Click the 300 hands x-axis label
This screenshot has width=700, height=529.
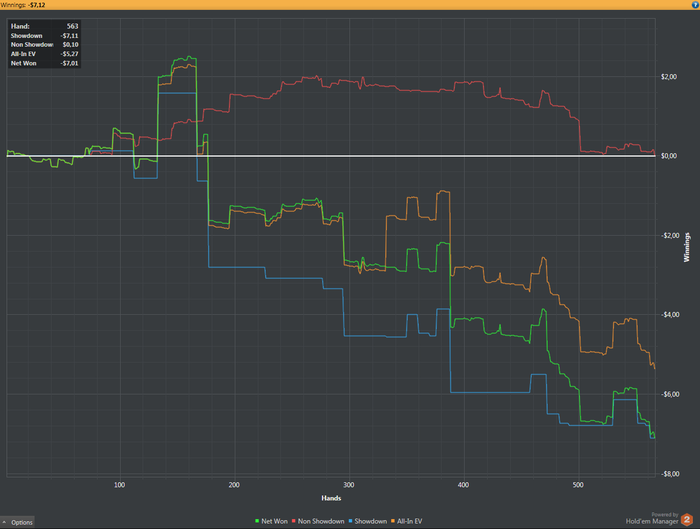point(349,485)
